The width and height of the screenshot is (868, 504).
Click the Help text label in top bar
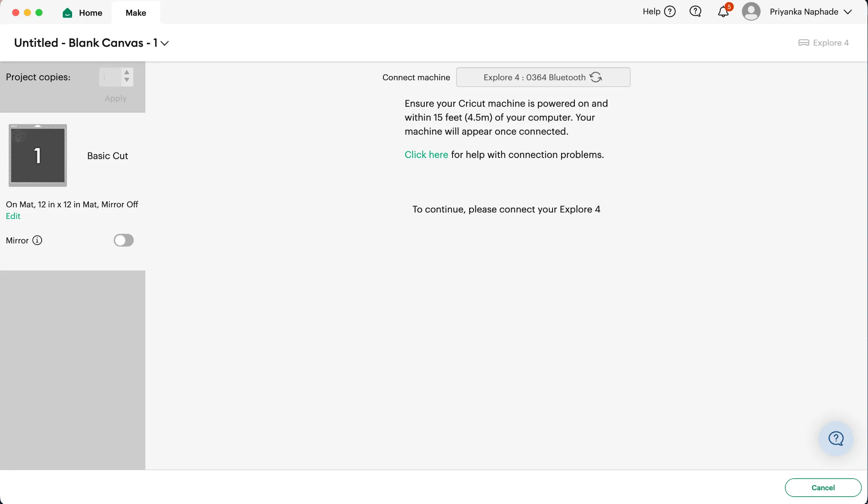[x=651, y=12]
